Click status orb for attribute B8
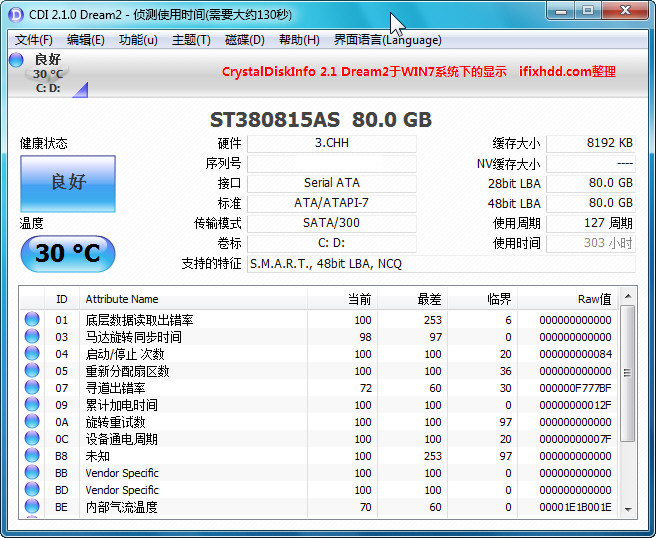 pos(32,456)
